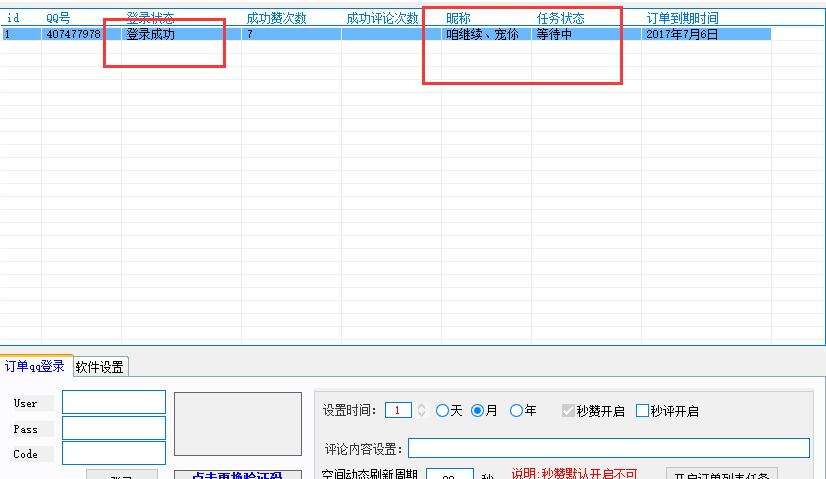Viewport: 826px width, 479px height.
Task: Click the User input field
Action: coord(113,402)
